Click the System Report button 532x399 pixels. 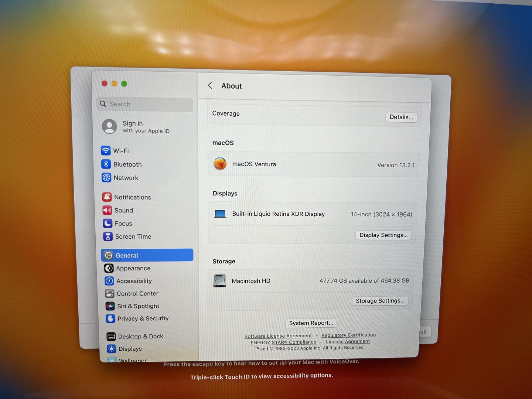pos(311,323)
